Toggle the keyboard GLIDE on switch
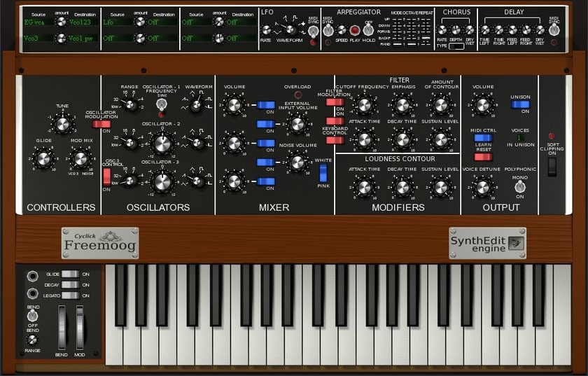 tap(71, 274)
